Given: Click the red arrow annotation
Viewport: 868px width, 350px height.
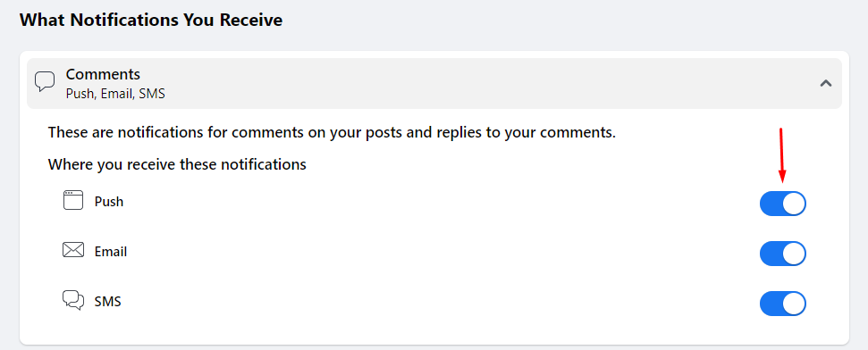Looking at the screenshot, I should point(781,155).
